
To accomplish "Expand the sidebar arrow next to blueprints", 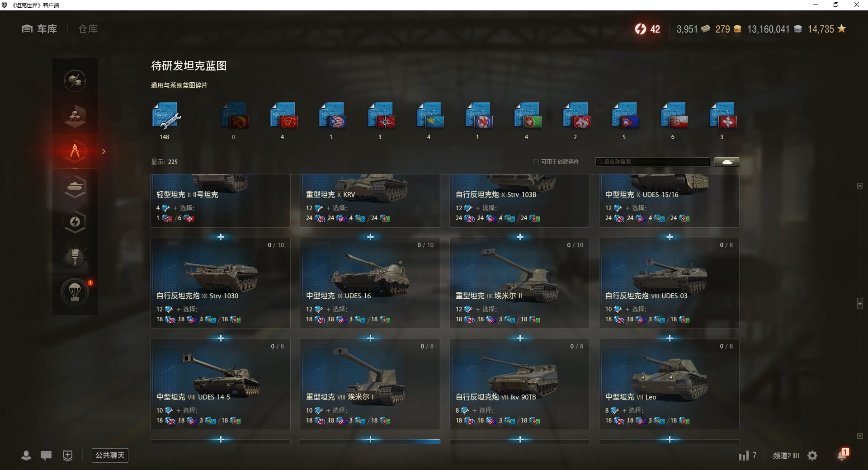I will point(104,151).
